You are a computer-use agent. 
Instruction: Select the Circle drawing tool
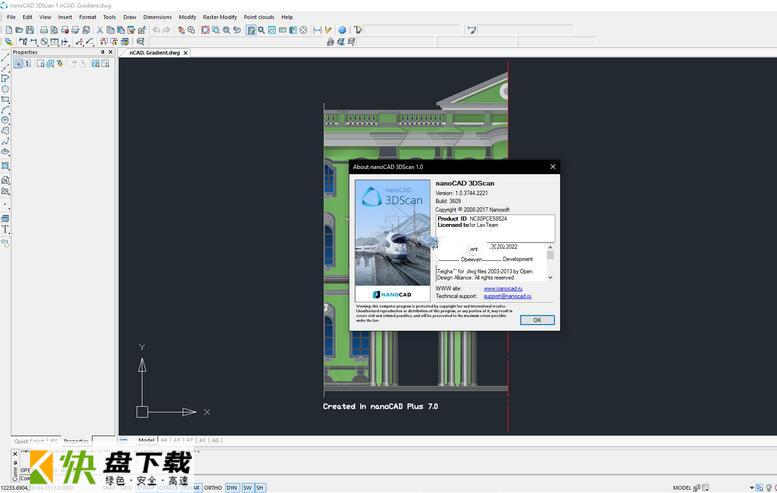click(5, 120)
